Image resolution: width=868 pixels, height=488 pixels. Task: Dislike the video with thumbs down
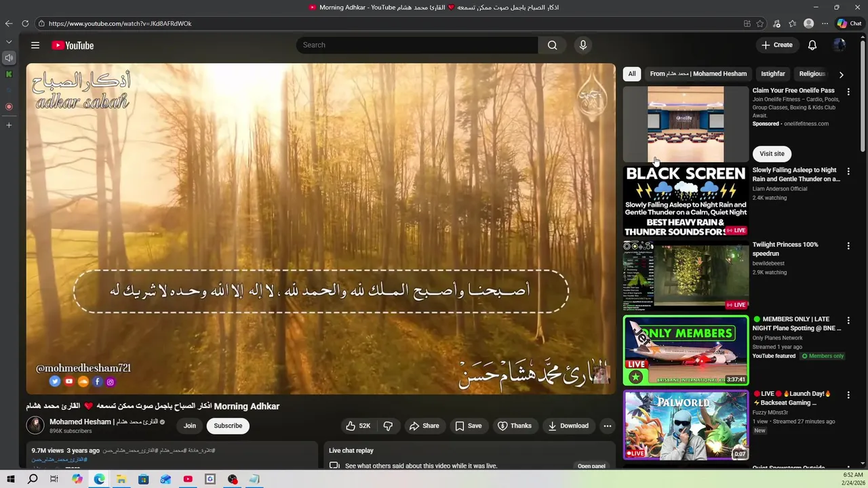pyautogui.click(x=388, y=426)
